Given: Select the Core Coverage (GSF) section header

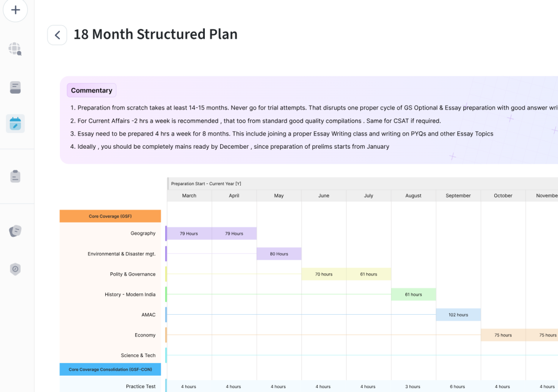Looking at the screenshot, I should (x=110, y=216).
